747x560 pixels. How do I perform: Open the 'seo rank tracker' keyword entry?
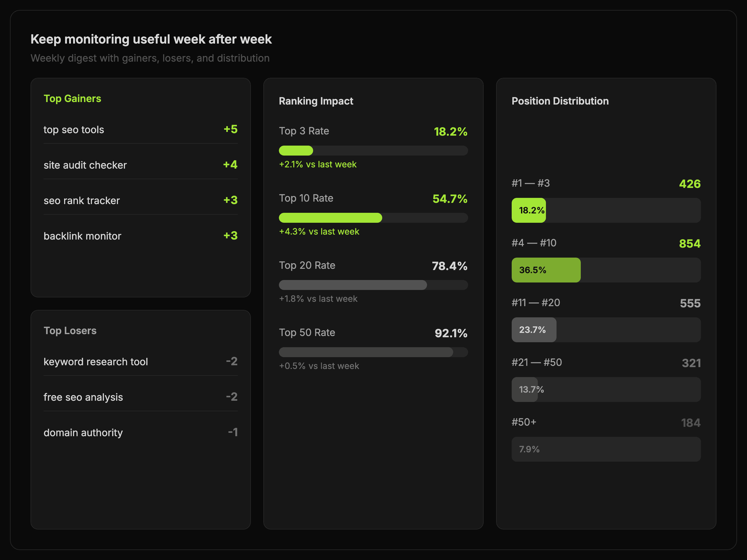tap(140, 200)
